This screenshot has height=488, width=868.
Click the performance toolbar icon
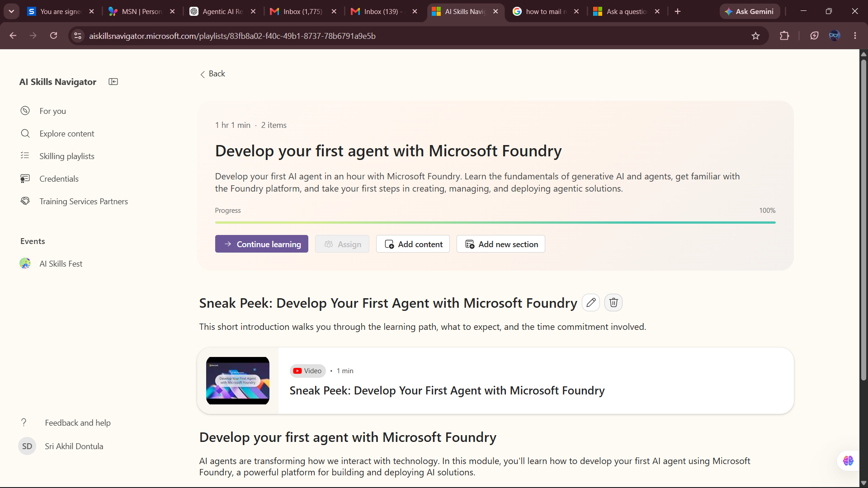[814, 36]
